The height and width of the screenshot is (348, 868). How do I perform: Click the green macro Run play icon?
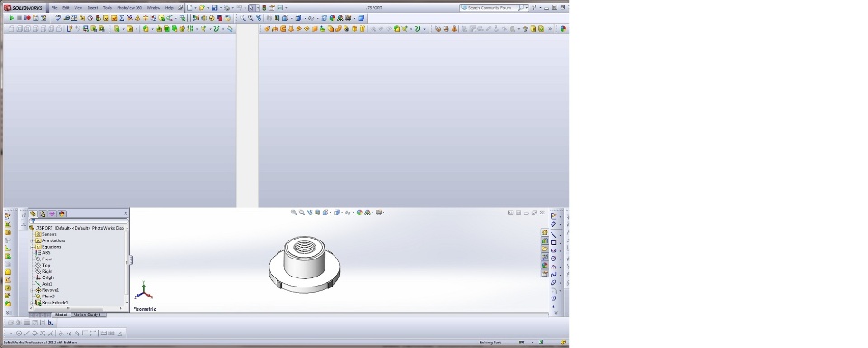coord(11,18)
